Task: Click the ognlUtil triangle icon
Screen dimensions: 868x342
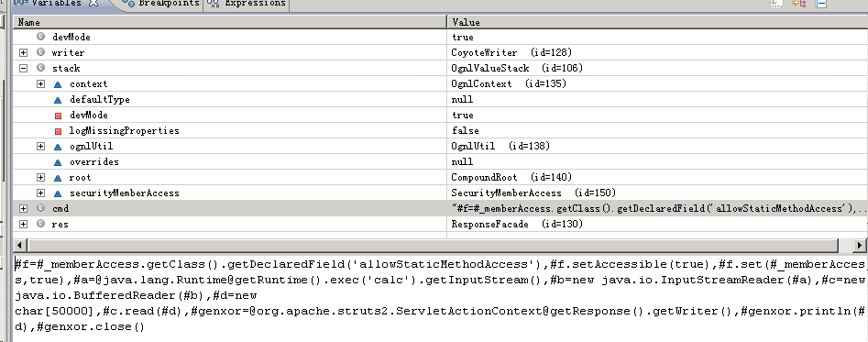Action: [58, 146]
